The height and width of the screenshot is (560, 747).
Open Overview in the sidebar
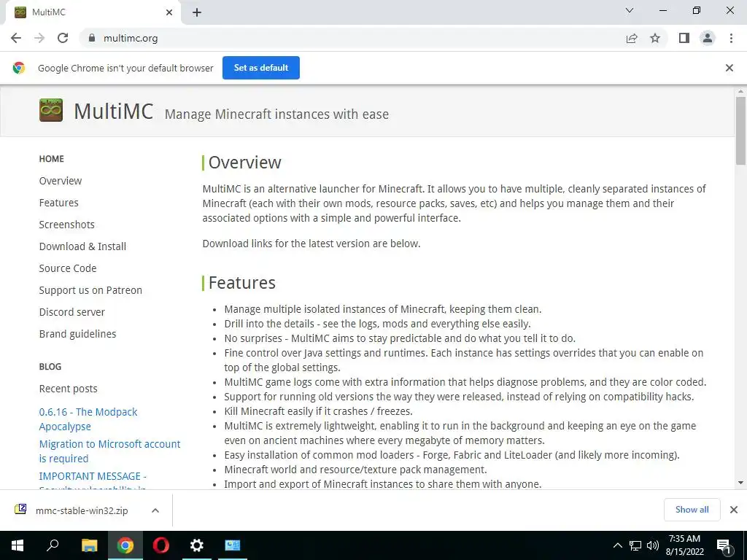pyautogui.click(x=61, y=181)
